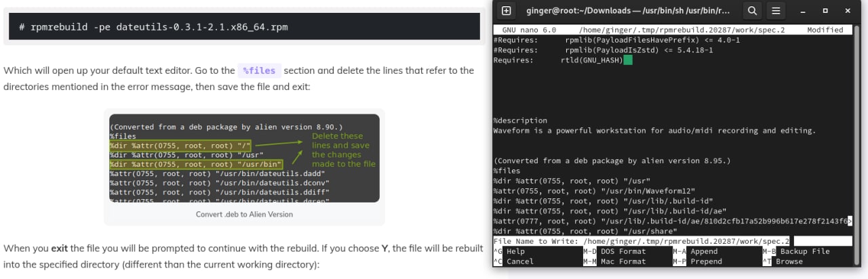Click the 'Convert .deb to Alien Version' caption

click(x=244, y=214)
